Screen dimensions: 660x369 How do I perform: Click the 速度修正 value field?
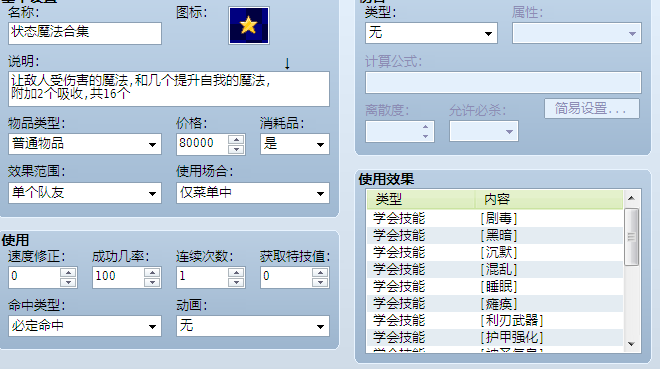(34, 277)
